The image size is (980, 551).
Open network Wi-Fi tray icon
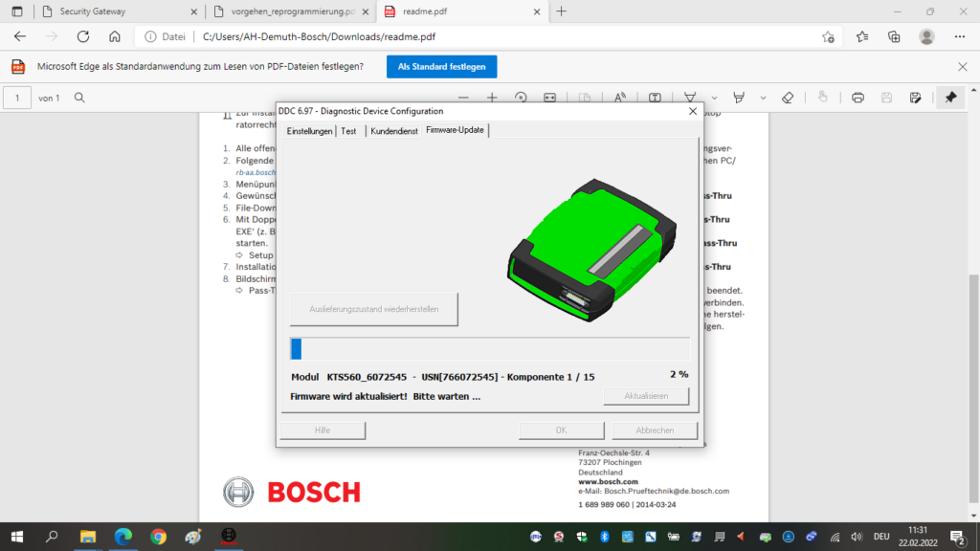point(835,537)
